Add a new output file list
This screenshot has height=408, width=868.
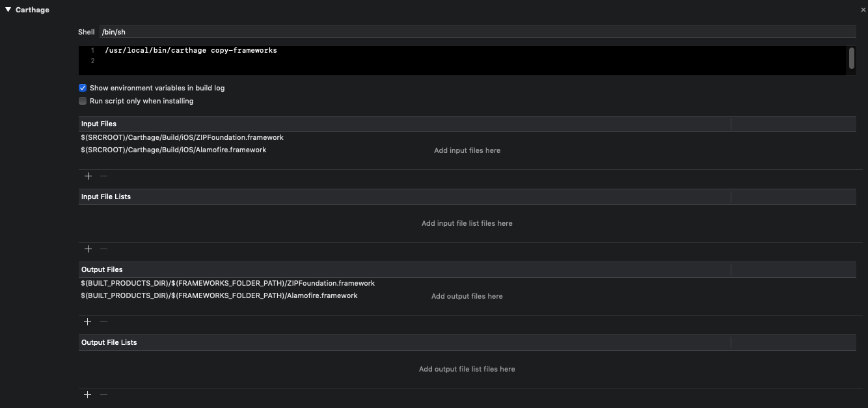tap(88, 394)
